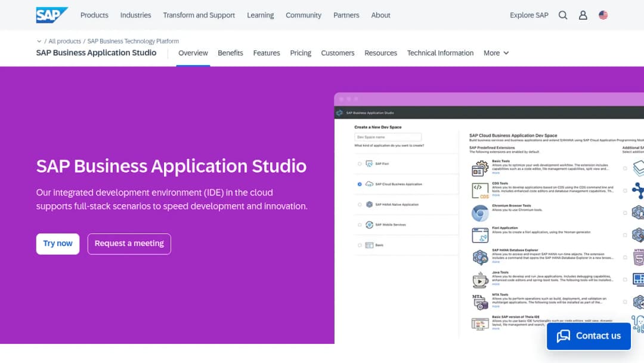644x363 pixels.
Task: Click the SAP HANA Database Explorer icon
Action: (x=479, y=257)
